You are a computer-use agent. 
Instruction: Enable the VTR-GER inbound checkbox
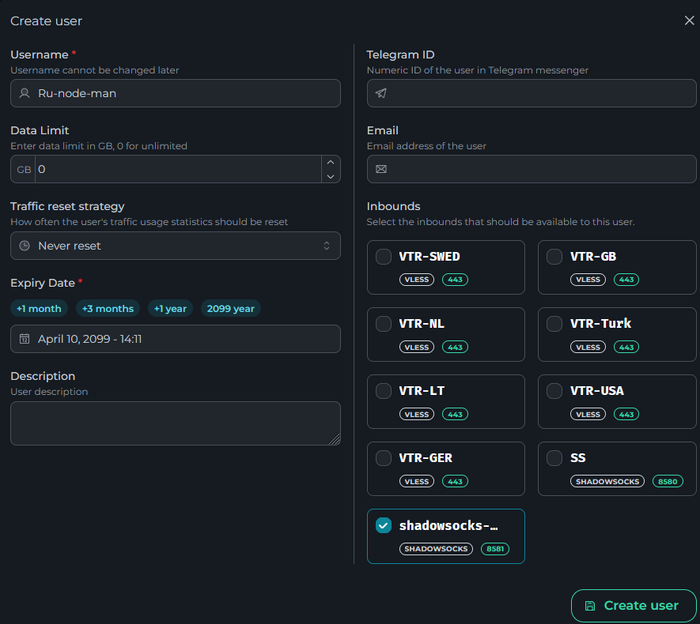[x=384, y=458]
